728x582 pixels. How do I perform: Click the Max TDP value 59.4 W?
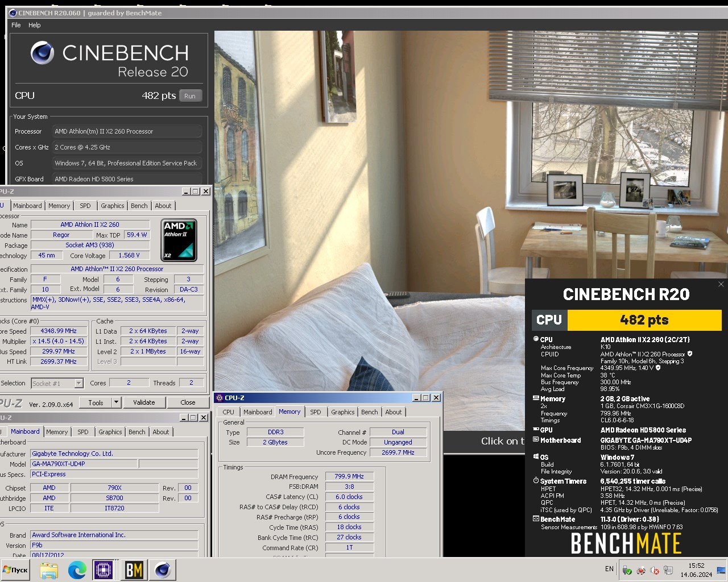(137, 235)
